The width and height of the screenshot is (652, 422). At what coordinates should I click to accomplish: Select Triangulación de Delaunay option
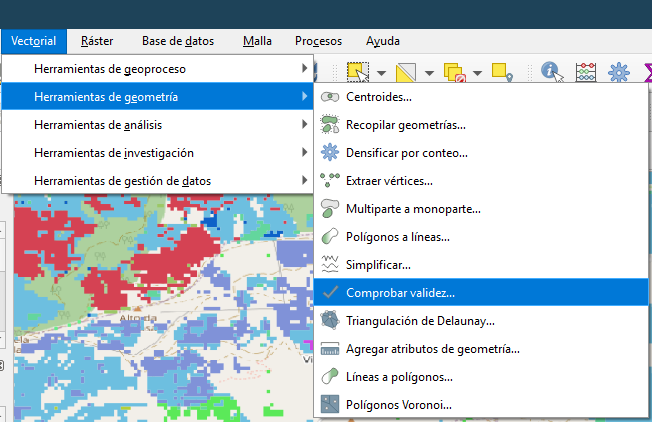(x=420, y=321)
